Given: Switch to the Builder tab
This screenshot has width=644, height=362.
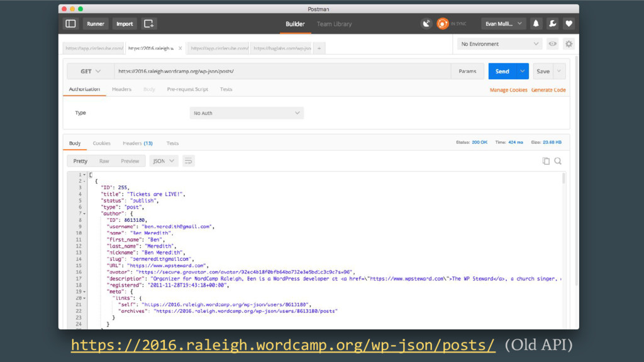Looking at the screenshot, I should pos(296,24).
